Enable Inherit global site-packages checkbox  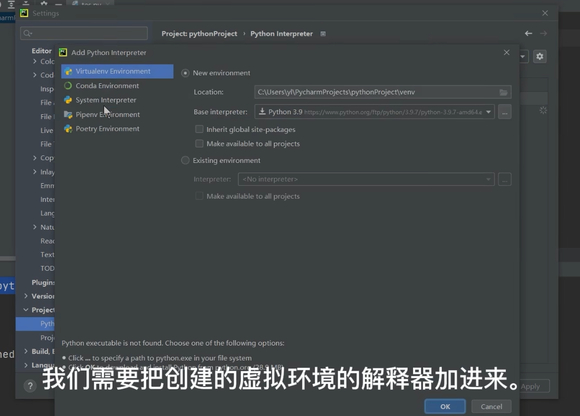coord(199,129)
